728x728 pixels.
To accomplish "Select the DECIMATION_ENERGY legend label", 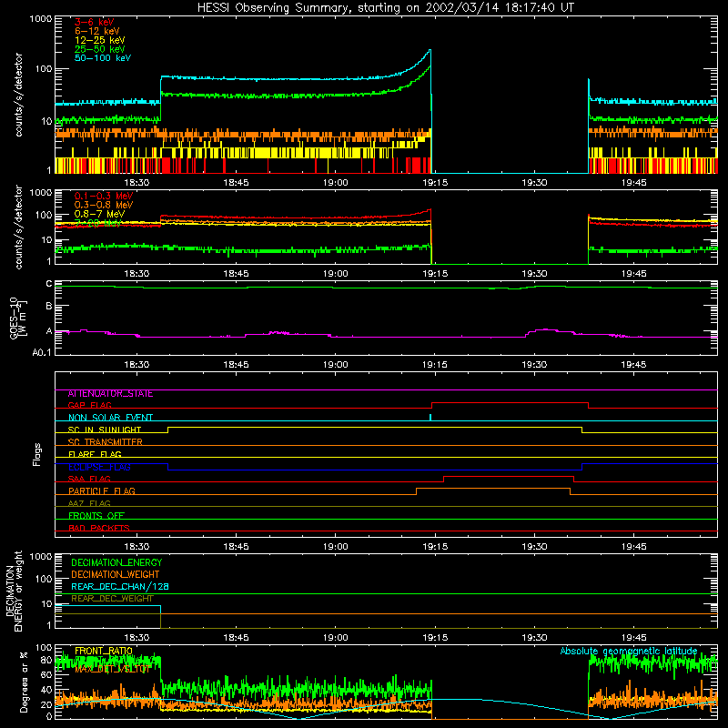I will [116, 562].
